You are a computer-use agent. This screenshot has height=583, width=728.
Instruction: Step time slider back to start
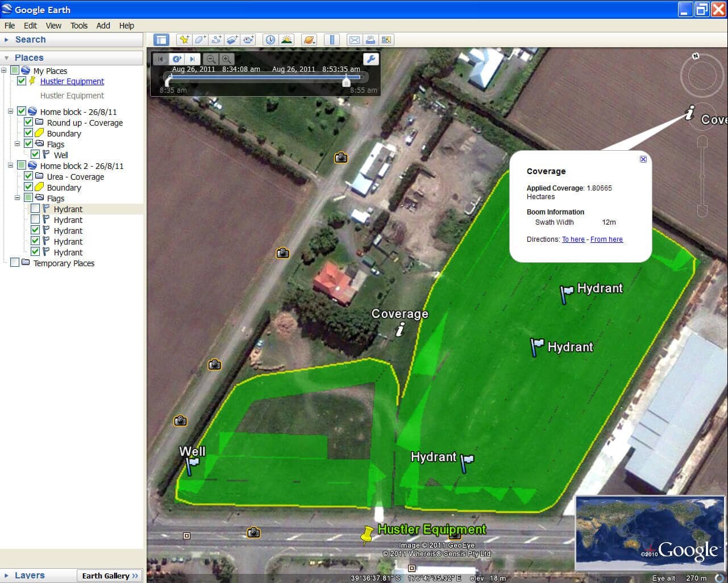pos(161,59)
